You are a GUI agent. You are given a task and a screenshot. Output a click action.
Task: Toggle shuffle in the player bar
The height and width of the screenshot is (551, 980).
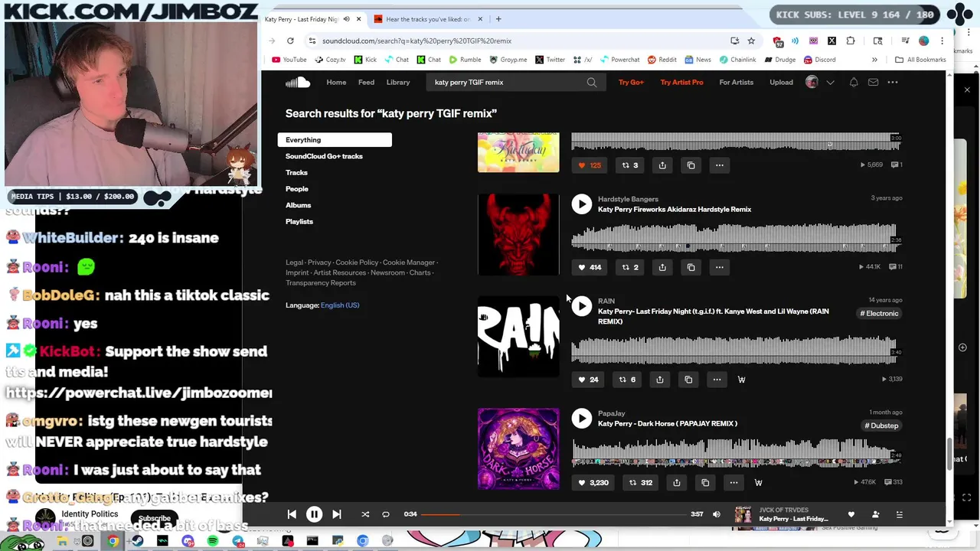click(365, 514)
